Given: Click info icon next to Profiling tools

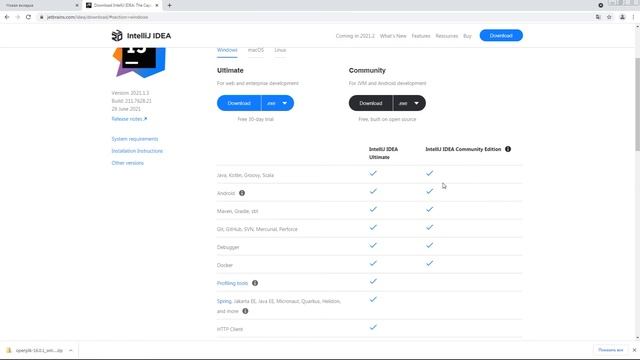Looking at the screenshot, I should click(255, 283).
